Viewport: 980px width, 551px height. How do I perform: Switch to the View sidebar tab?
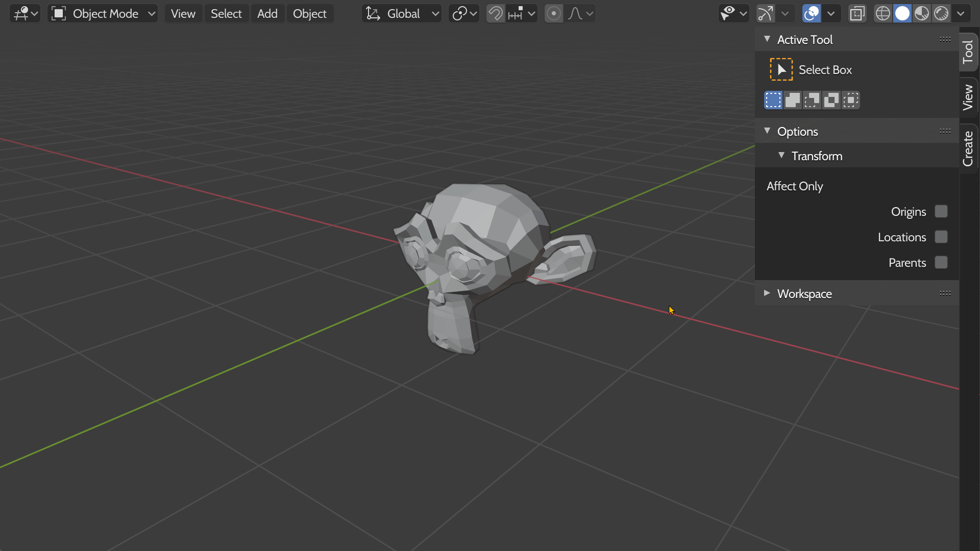point(968,97)
